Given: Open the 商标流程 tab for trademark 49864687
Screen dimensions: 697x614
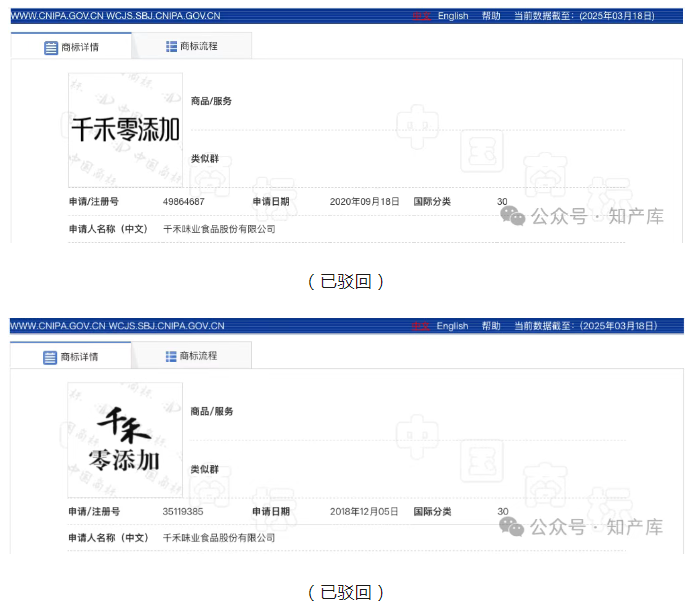Looking at the screenshot, I should 192,47.
